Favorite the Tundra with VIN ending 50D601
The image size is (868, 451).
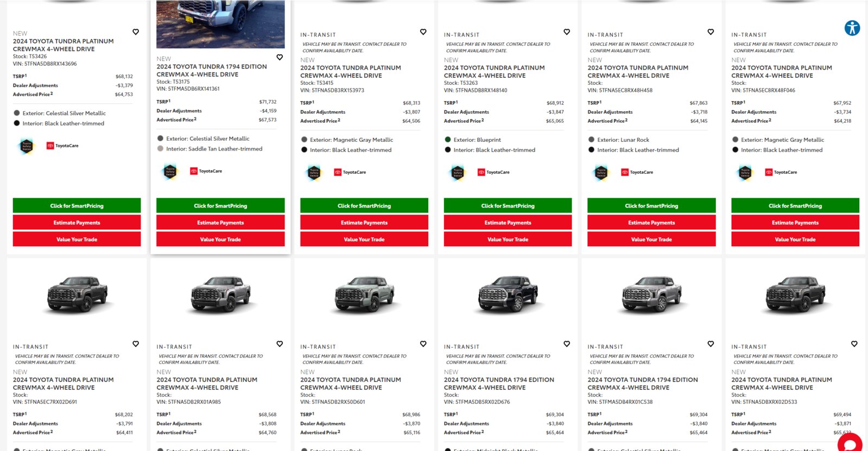423,344
